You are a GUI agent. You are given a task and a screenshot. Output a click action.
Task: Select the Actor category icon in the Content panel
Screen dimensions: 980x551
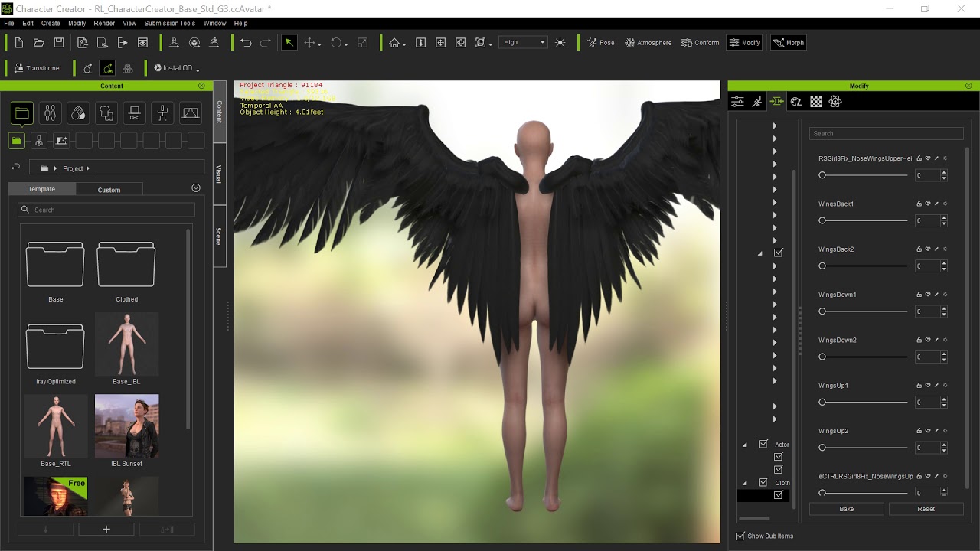pos(50,114)
